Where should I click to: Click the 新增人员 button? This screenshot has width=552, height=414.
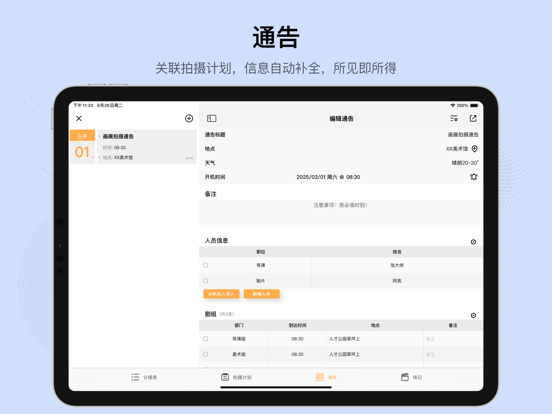coord(262,294)
